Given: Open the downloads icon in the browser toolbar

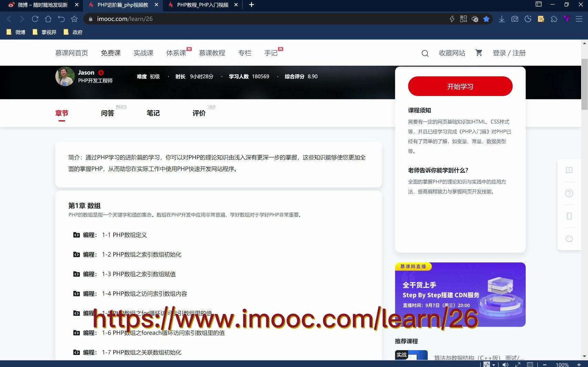Looking at the screenshot, I should click(502, 19).
